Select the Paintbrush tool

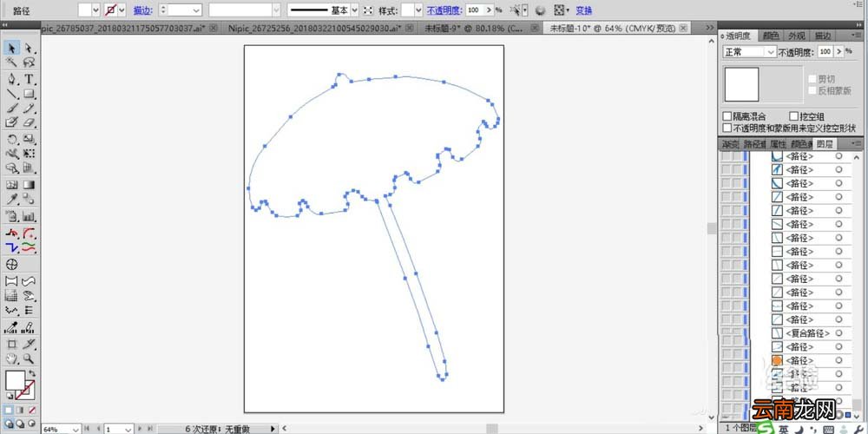11,108
